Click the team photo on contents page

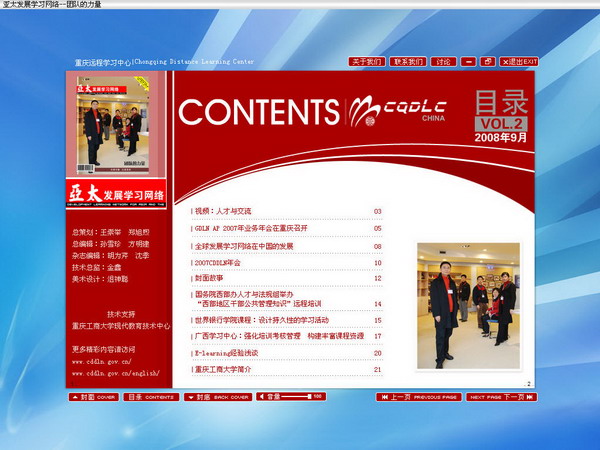(x=468, y=306)
